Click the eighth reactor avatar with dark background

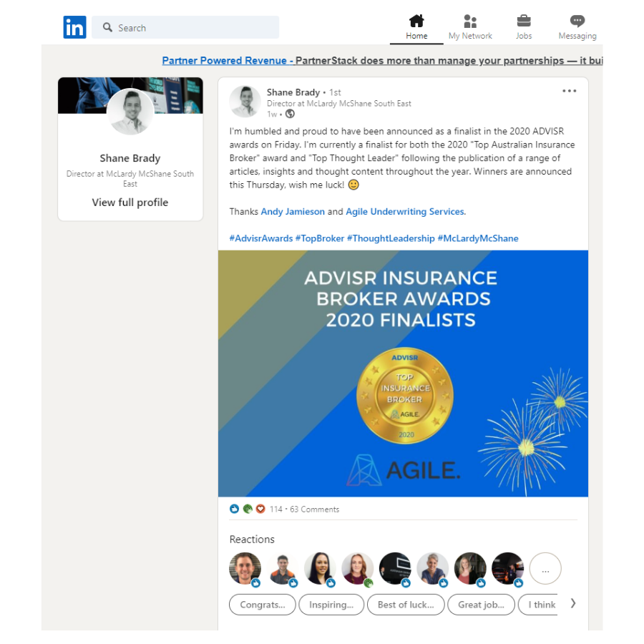pos(507,568)
